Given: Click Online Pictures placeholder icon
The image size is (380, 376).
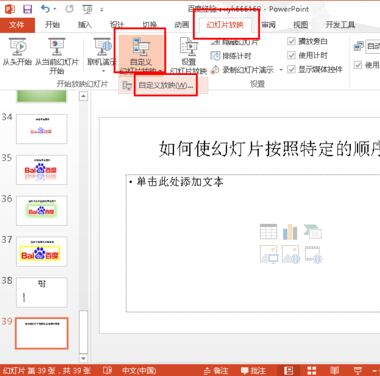Looking at the screenshot, I should coord(291,255).
